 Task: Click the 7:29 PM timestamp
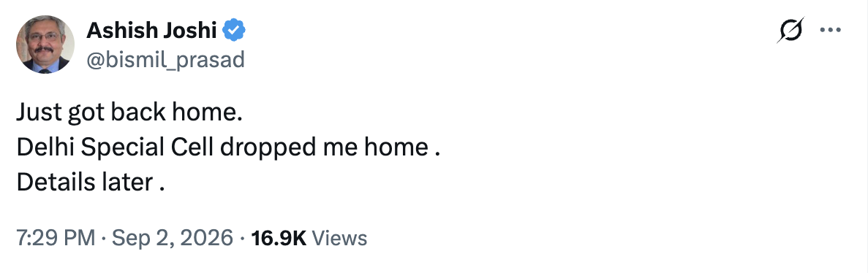coord(56,238)
